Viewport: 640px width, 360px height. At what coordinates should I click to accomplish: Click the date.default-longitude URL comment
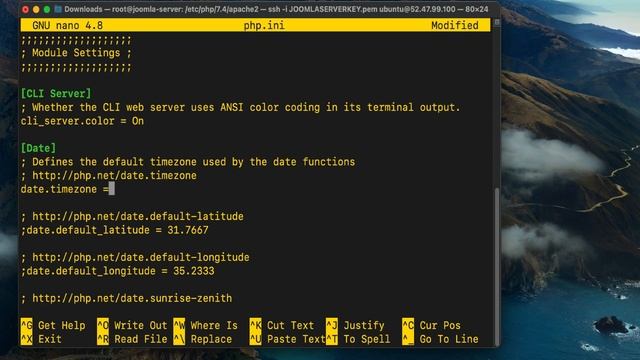click(x=135, y=258)
